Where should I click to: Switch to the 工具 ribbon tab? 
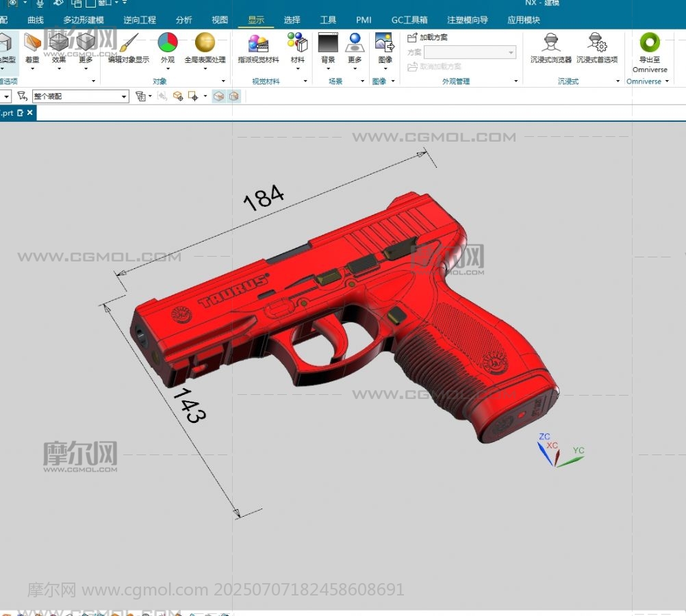(328, 20)
